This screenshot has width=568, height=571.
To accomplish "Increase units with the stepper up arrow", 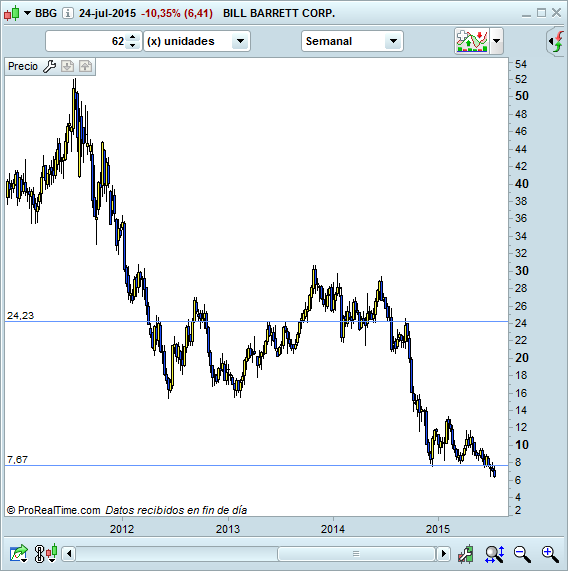I will [133, 37].
